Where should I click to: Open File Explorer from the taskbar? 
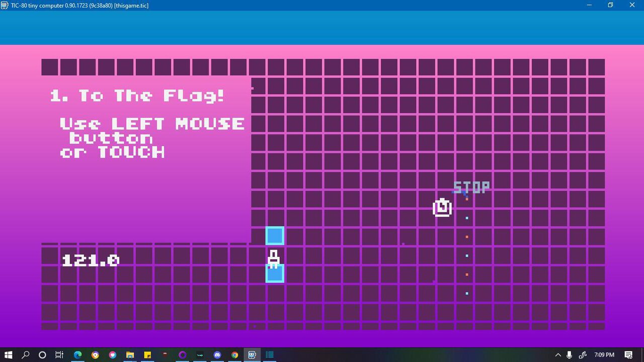[130, 355]
